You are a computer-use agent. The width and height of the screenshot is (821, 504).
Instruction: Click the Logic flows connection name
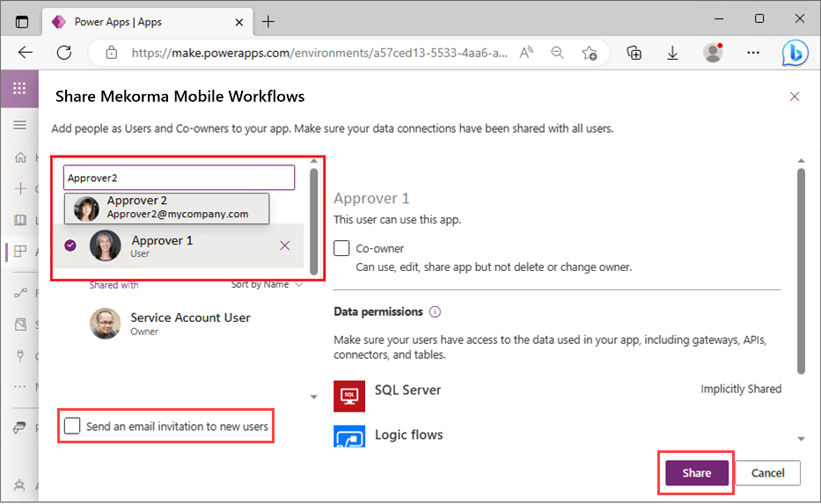click(x=408, y=435)
